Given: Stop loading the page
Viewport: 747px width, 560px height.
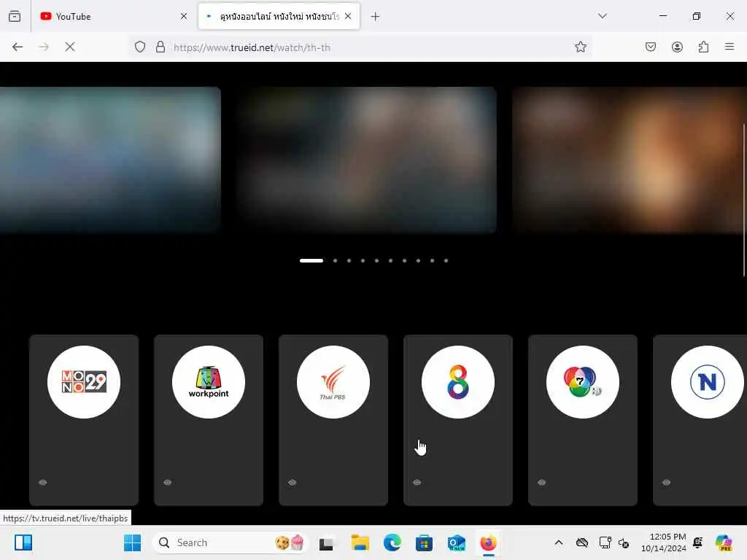Looking at the screenshot, I should click(x=70, y=47).
